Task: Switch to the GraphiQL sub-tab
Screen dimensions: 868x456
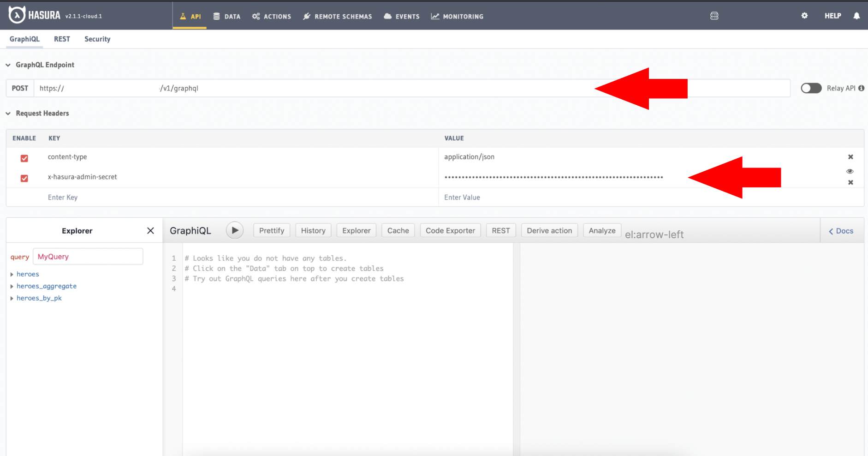Action: click(x=24, y=39)
